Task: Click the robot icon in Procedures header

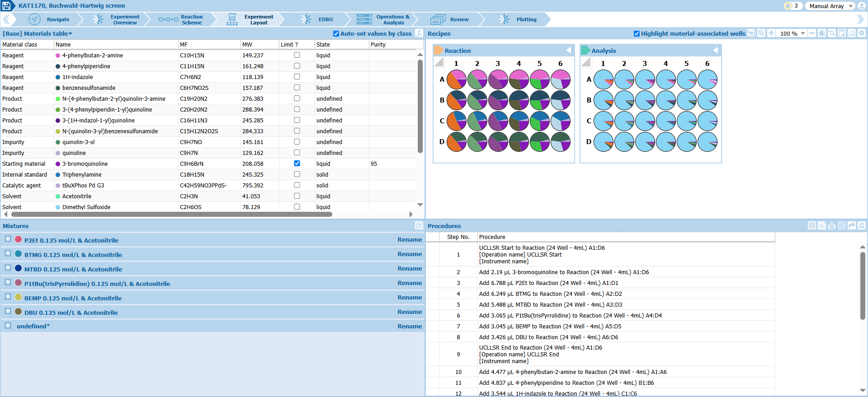Action: coord(832,226)
